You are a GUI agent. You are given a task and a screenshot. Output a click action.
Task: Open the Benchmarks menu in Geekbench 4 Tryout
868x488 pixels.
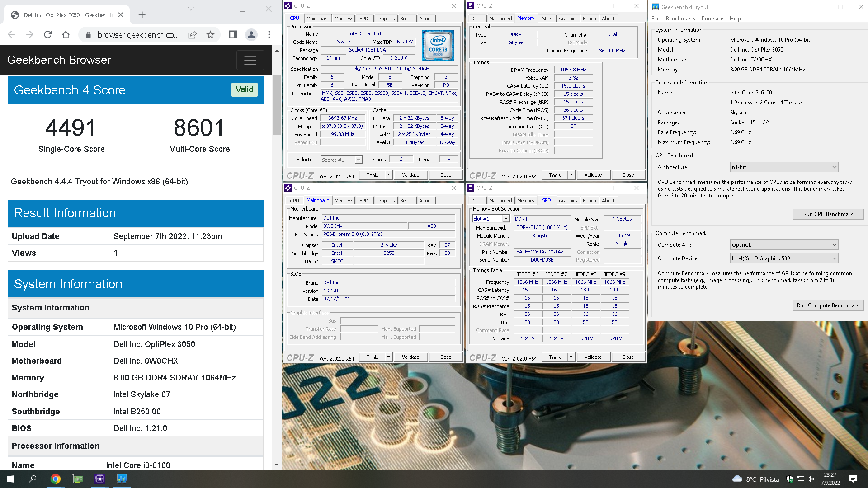[680, 19]
